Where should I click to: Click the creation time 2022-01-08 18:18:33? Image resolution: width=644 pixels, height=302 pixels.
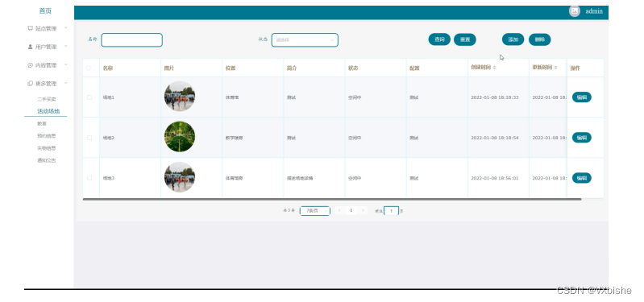pos(495,97)
